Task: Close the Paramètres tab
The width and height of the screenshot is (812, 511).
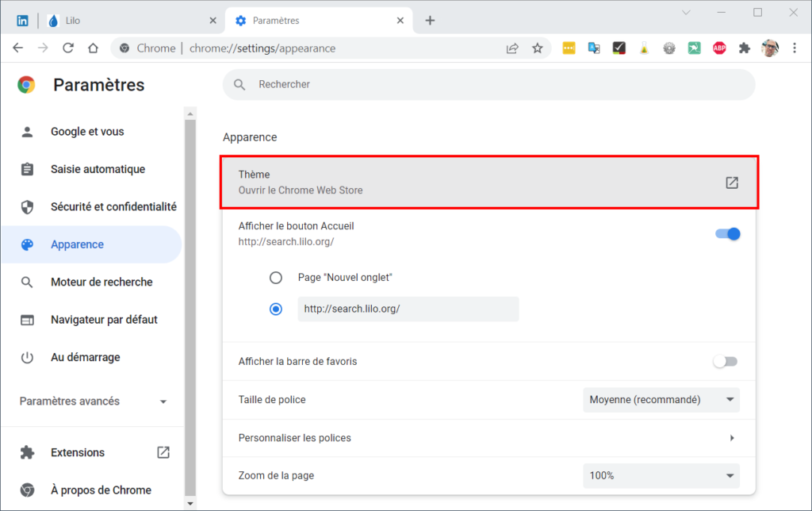Action: [x=400, y=21]
